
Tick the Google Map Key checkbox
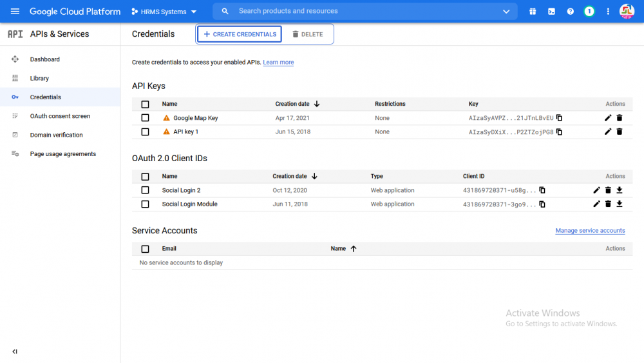click(x=145, y=118)
